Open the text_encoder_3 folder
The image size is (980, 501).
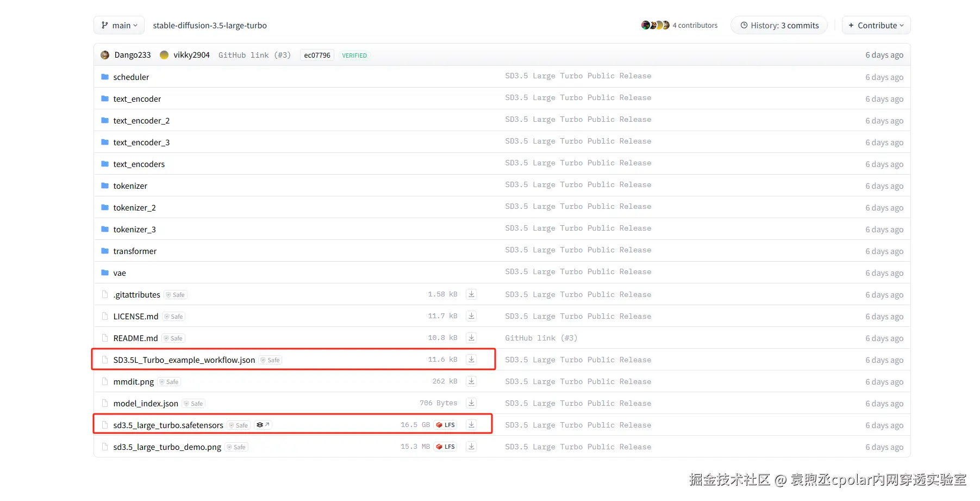141,142
